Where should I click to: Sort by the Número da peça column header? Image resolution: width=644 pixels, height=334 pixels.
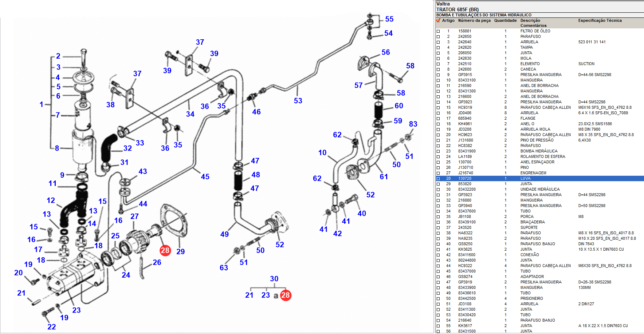coord(474,21)
